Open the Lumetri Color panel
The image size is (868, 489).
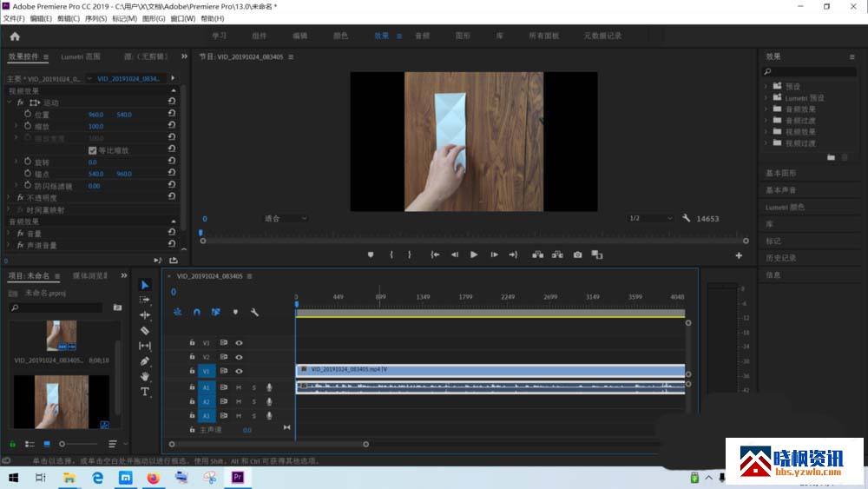(x=785, y=207)
